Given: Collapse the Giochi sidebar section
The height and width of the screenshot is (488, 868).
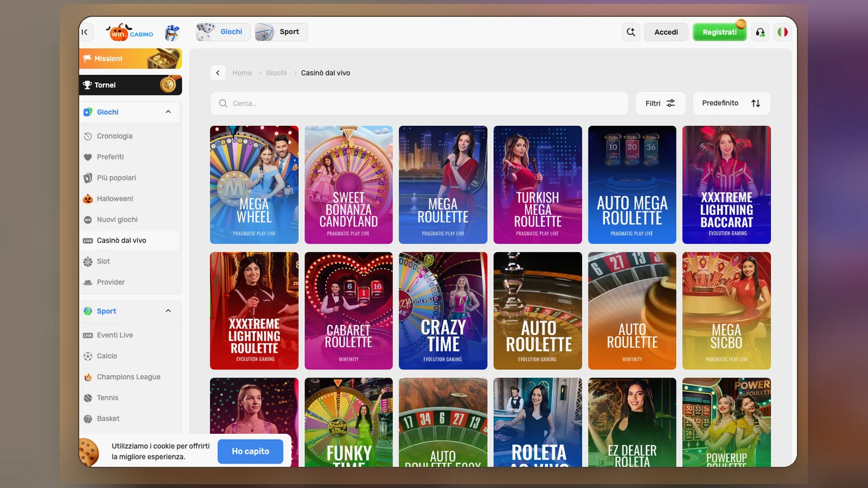Looking at the screenshot, I should click(x=168, y=112).
